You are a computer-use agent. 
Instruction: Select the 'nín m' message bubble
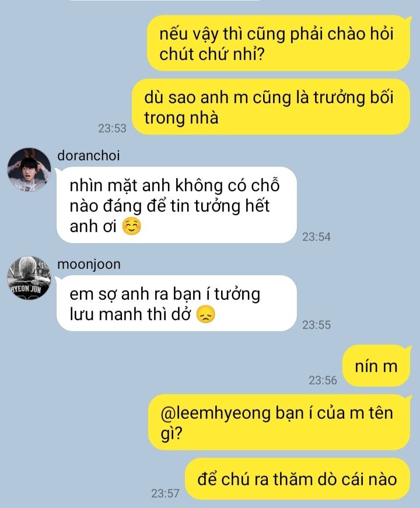(377, 366)
